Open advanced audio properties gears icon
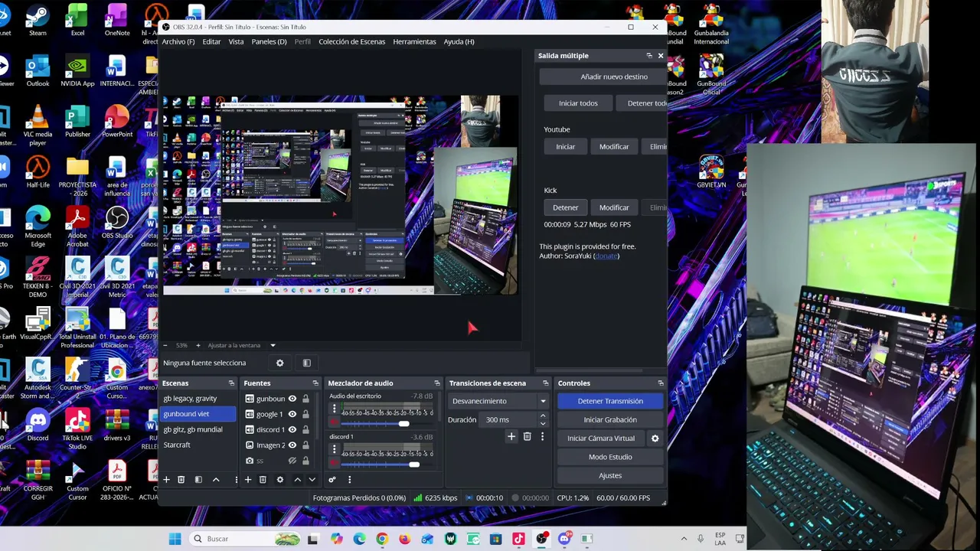This screenshot has width=980, height=551. tap(332, 480)
